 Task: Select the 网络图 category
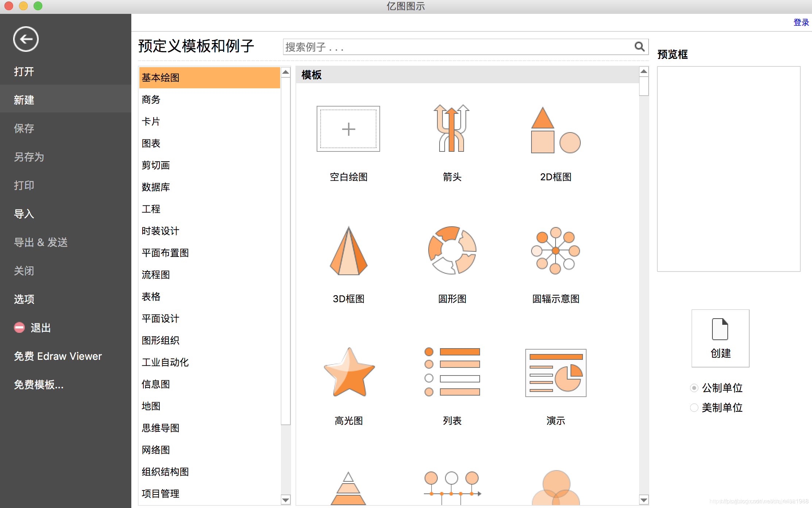(209, 450)
